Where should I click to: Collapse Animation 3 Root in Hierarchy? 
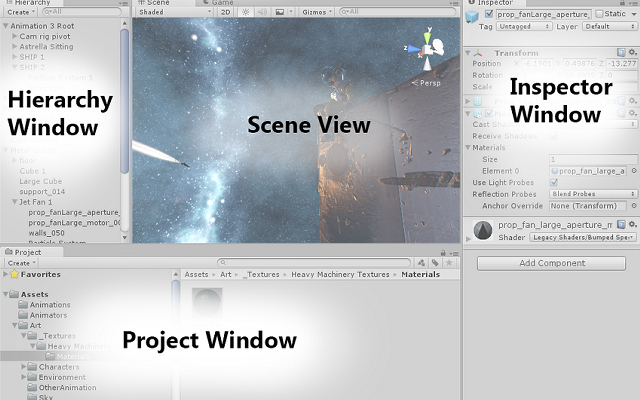click(x=5, y=26)
